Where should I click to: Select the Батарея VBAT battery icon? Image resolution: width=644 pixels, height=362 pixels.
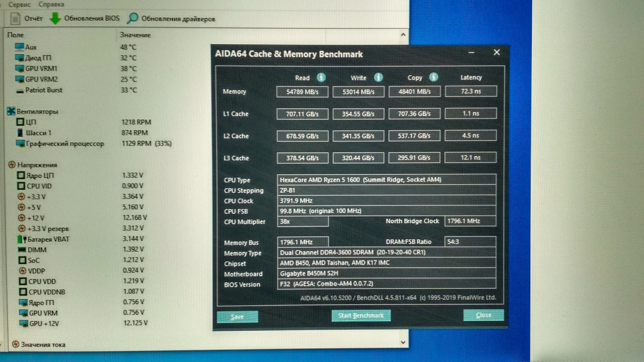click(22, 239)
